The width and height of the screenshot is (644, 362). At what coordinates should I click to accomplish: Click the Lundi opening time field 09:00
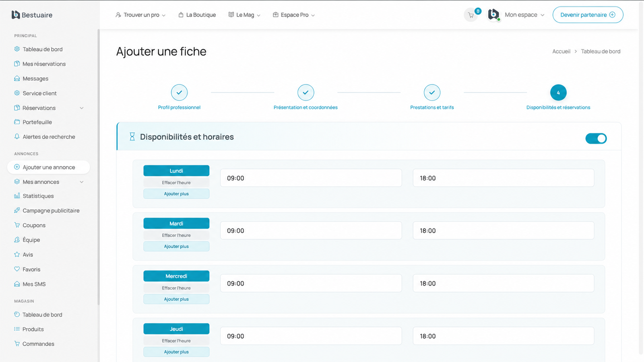tap(311, 178)
